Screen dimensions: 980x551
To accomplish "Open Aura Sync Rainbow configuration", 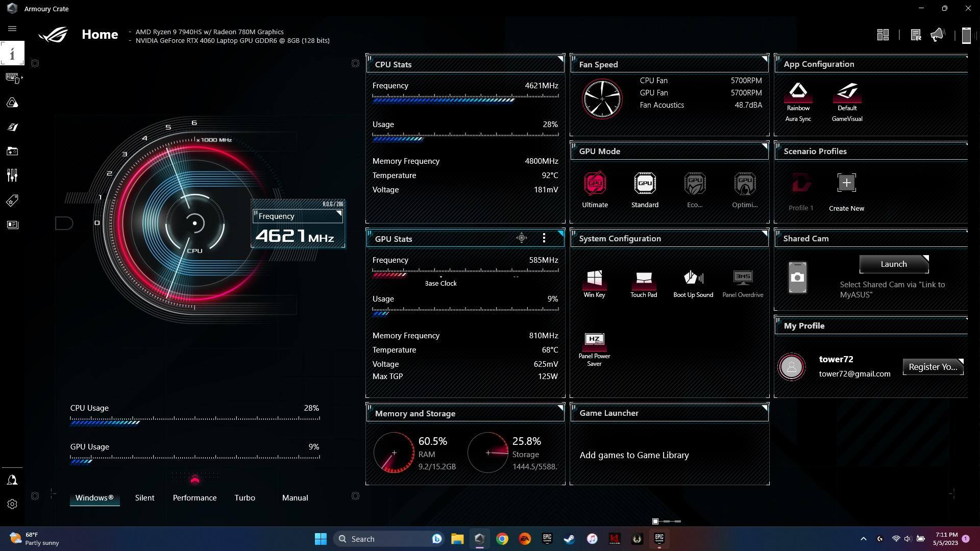I will [798, 92].
